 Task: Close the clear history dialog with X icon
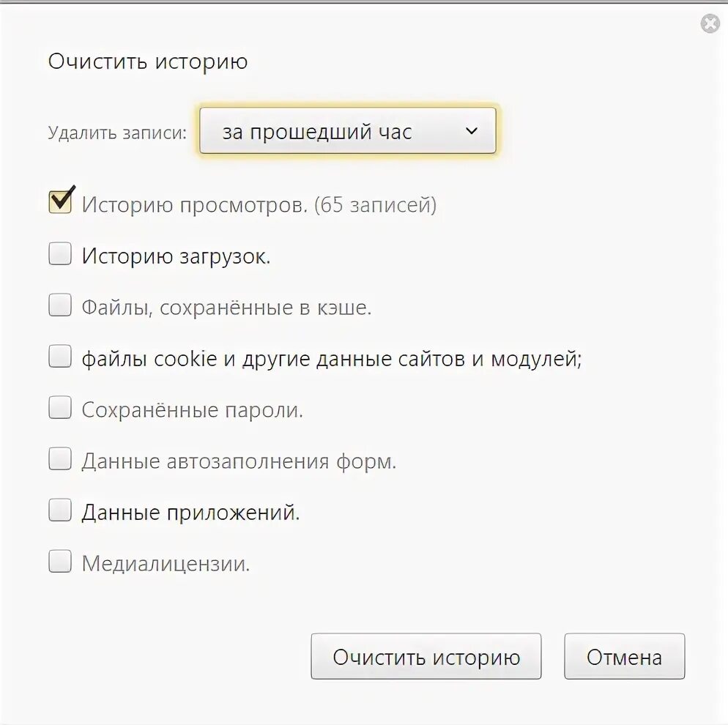click(x=710, y=24)
